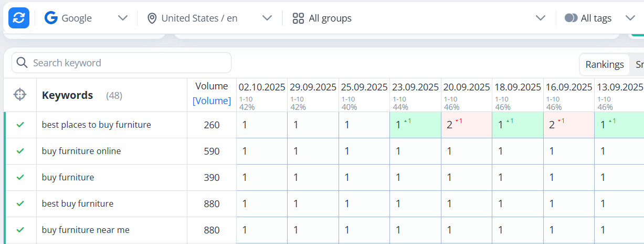The width and height of the screenshot is (644, 244).
Task: Click volume value 390
Action: coord(212,178)
